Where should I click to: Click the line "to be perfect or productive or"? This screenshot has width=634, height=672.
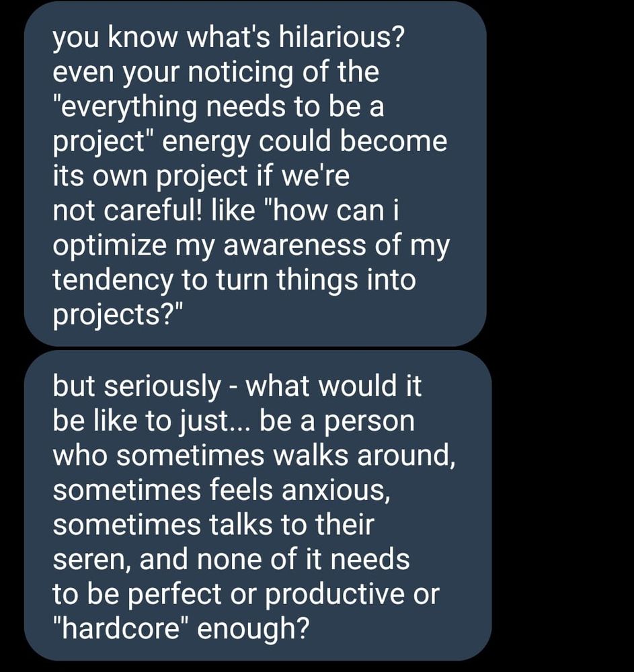click(245, 594)
